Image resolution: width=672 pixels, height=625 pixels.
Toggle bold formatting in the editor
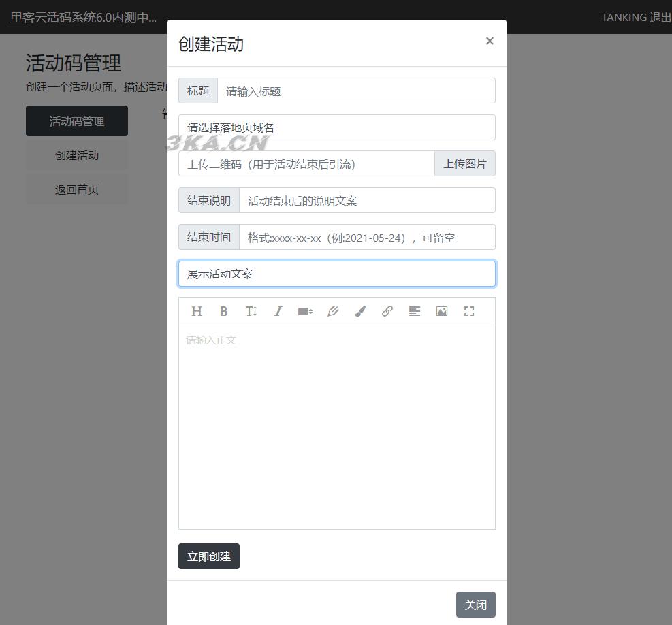(223, 311)
